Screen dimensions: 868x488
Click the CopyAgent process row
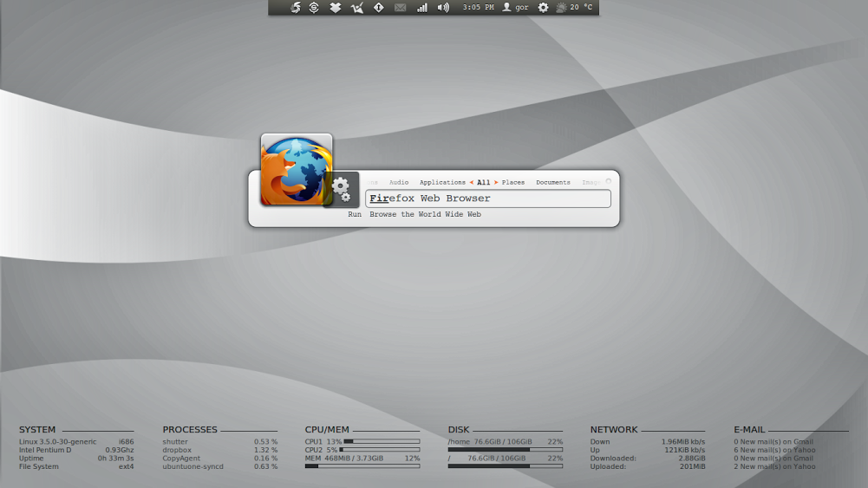(219, 459)
